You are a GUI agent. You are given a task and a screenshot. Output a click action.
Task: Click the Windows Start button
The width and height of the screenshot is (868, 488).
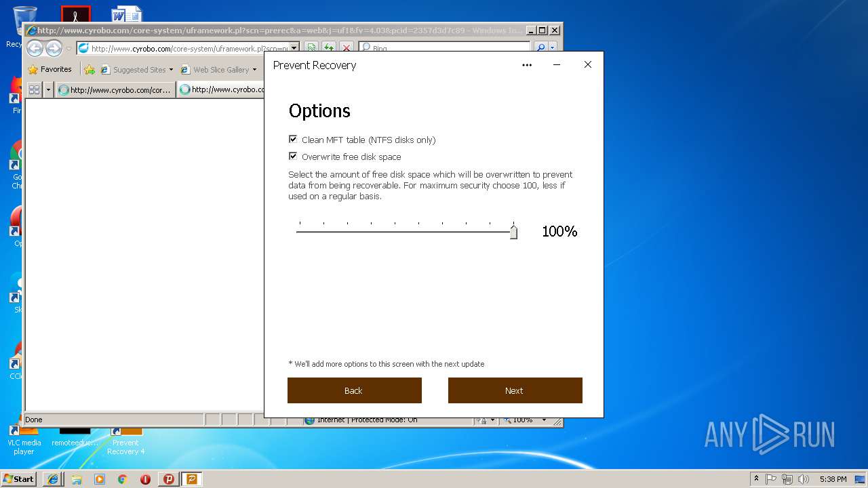coord(19,479)
